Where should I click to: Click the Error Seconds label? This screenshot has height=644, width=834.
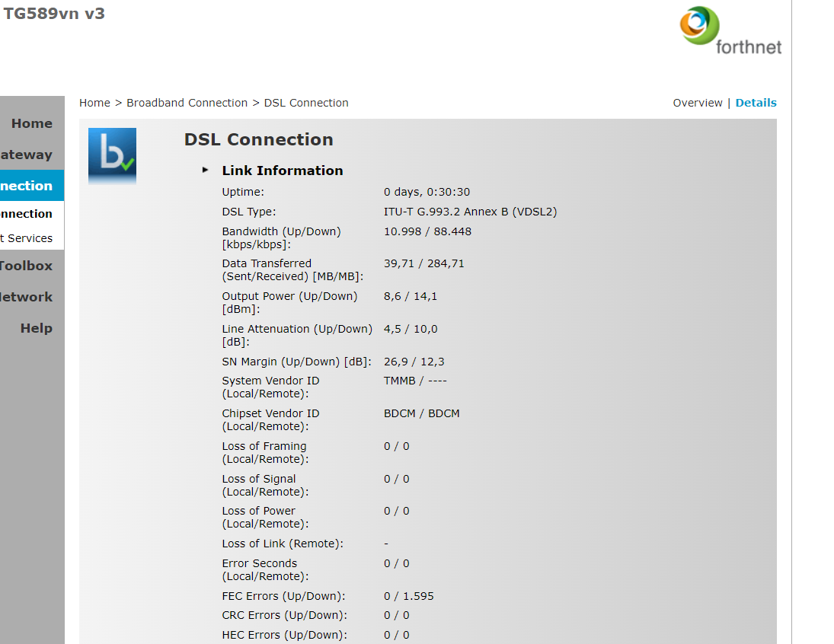point(265,569)
